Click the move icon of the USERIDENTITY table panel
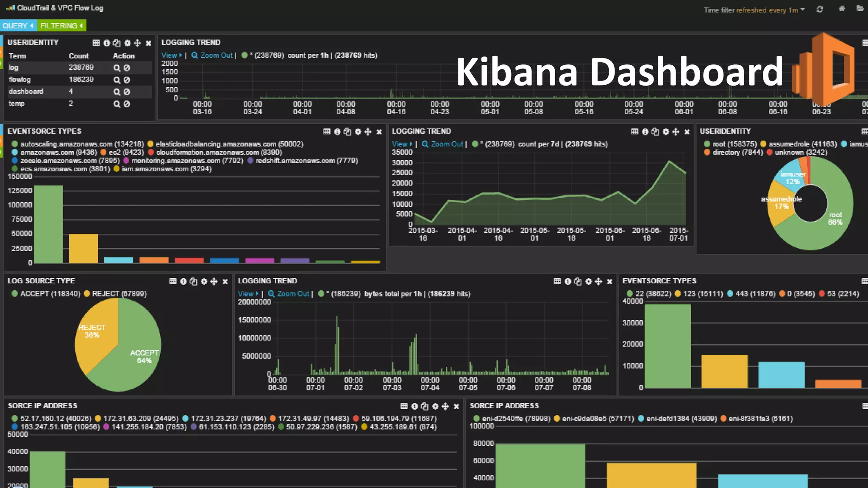Viewport: 868px width, 488px height. [x=137, y=43]
